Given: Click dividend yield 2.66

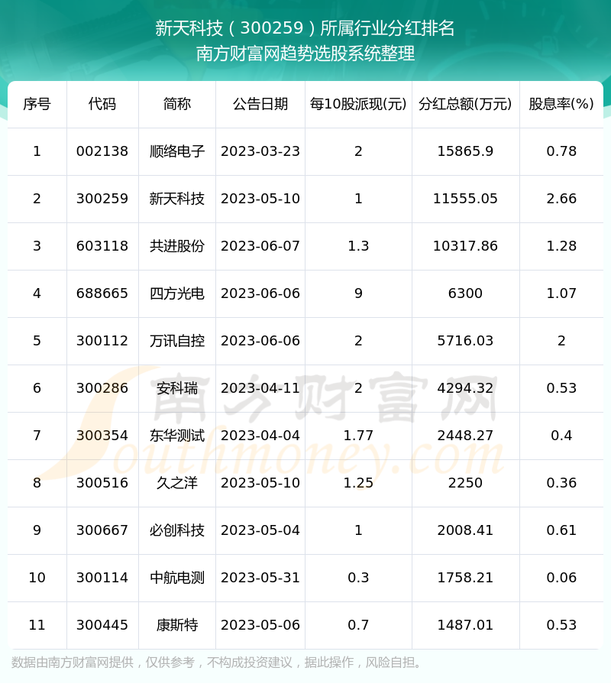Looking at the screenshot, I should [561, 199].
